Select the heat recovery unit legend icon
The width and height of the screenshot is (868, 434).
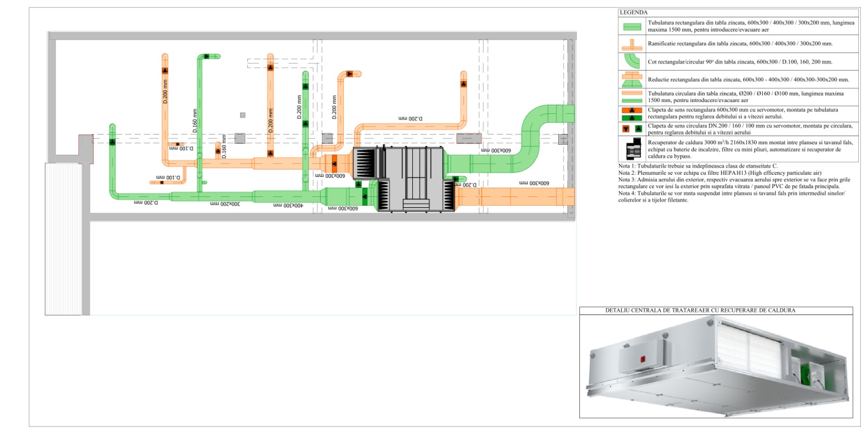click(633, 149)
